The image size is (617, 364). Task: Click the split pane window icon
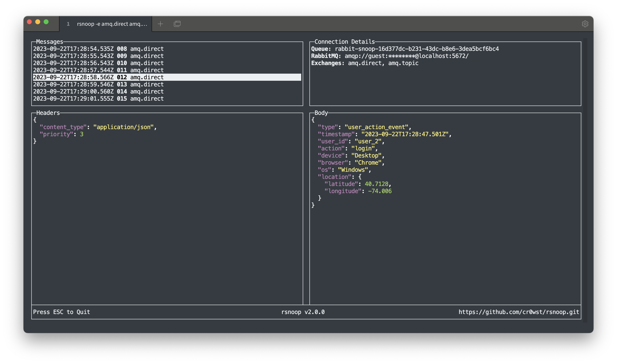pyautogui.click(x=177, y=24)
